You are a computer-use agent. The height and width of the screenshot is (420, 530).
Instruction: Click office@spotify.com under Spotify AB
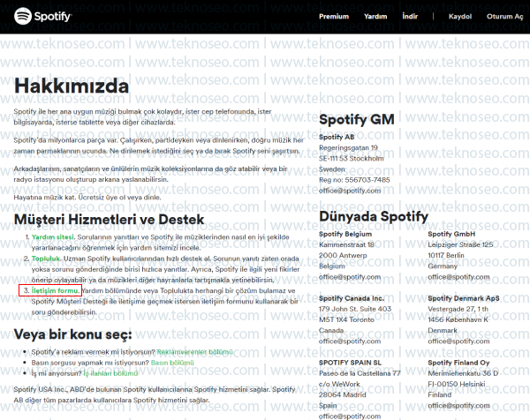[x=350, y=191]
